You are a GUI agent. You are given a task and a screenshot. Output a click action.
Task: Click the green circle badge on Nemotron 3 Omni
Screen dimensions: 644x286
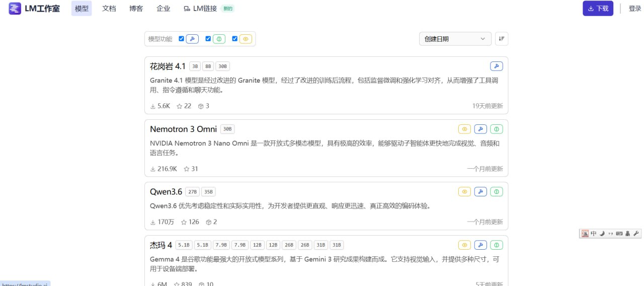pyautogui.click(x=497, y=129)
